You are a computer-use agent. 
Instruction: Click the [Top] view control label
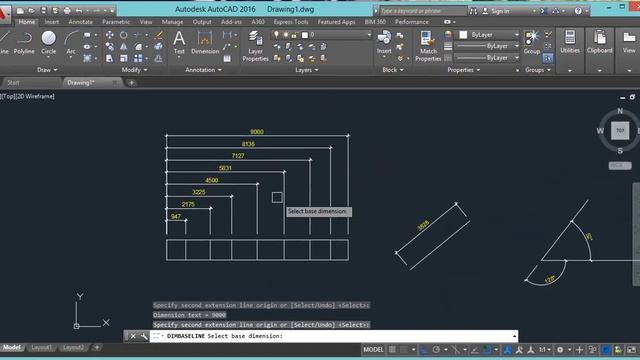[x=7, y=96]
